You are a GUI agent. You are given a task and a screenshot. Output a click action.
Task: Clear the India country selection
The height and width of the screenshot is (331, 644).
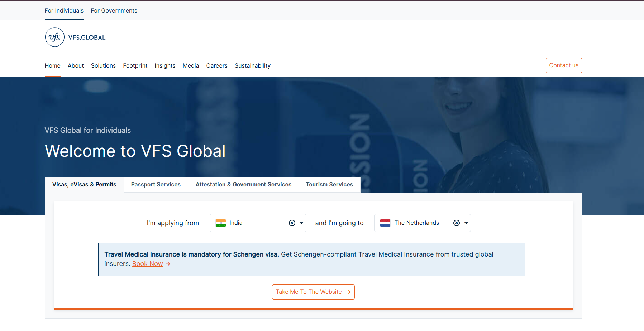pos(292,223)
